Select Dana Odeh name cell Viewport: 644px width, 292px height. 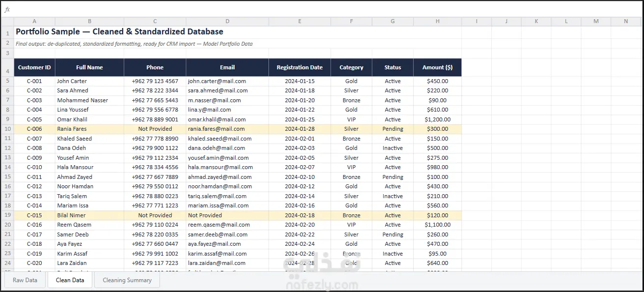click(89, 148)
